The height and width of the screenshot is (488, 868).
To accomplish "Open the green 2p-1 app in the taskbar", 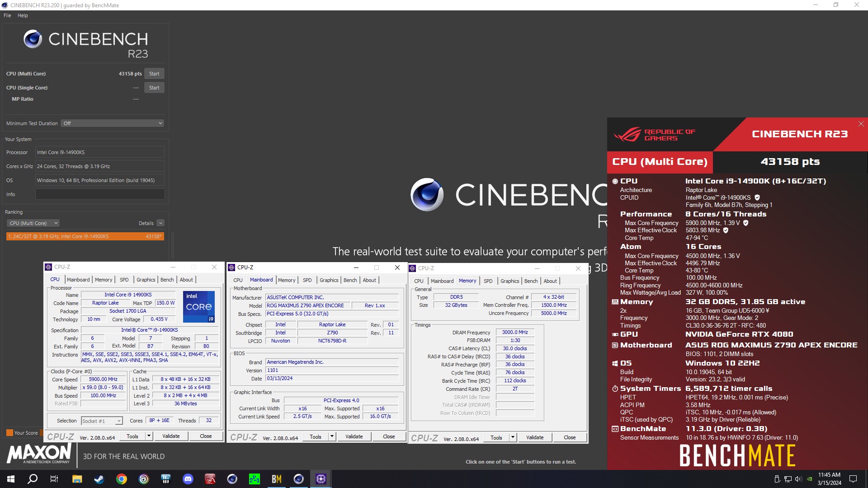I will tap(255, 479).
